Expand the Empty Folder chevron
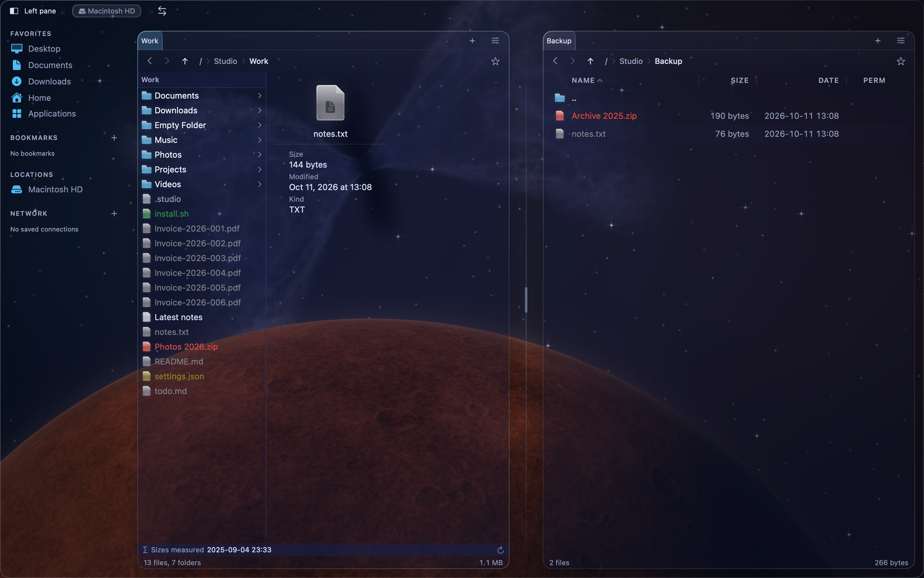The width and height of the screenshot is (924, 578). click(260, 125)
